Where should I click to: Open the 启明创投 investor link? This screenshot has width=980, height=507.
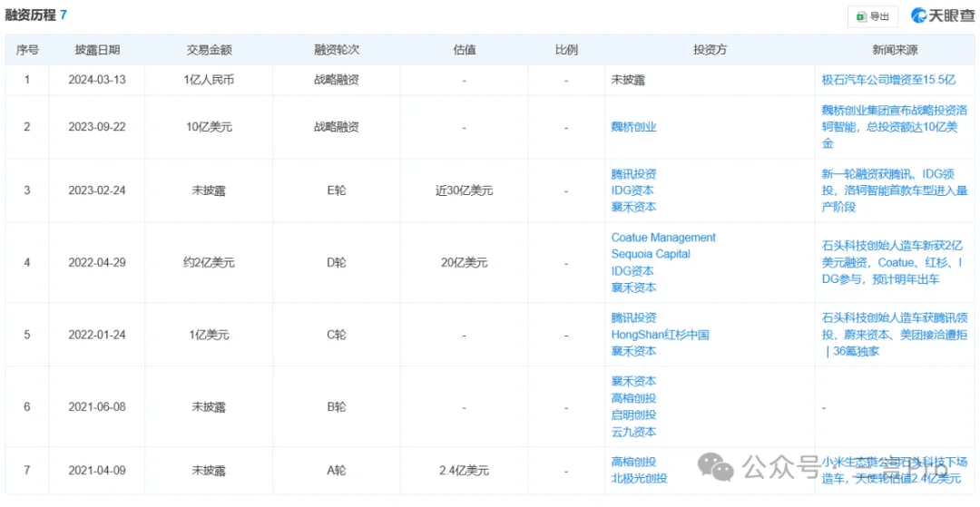[633, 415]
